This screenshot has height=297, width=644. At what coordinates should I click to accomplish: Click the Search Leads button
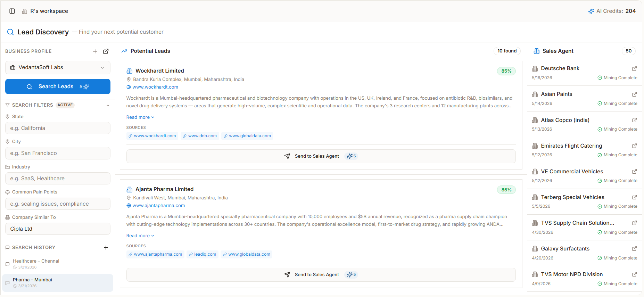[58, 86]
